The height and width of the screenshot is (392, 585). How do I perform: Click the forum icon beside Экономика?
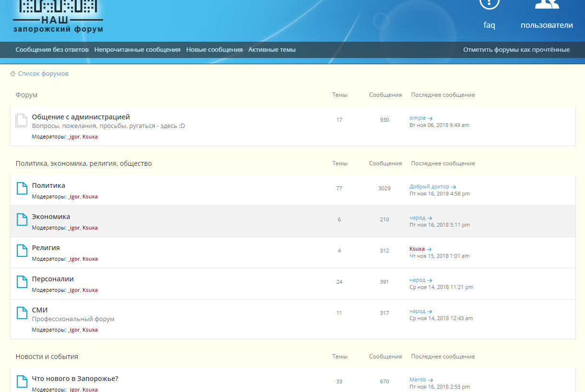click(22, 219)
